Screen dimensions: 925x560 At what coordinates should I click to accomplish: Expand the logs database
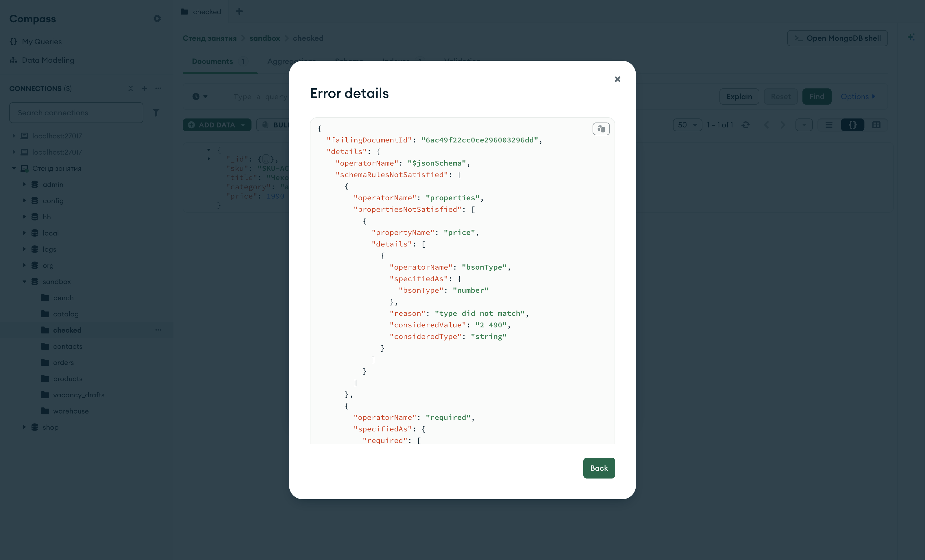pos(24,249)
